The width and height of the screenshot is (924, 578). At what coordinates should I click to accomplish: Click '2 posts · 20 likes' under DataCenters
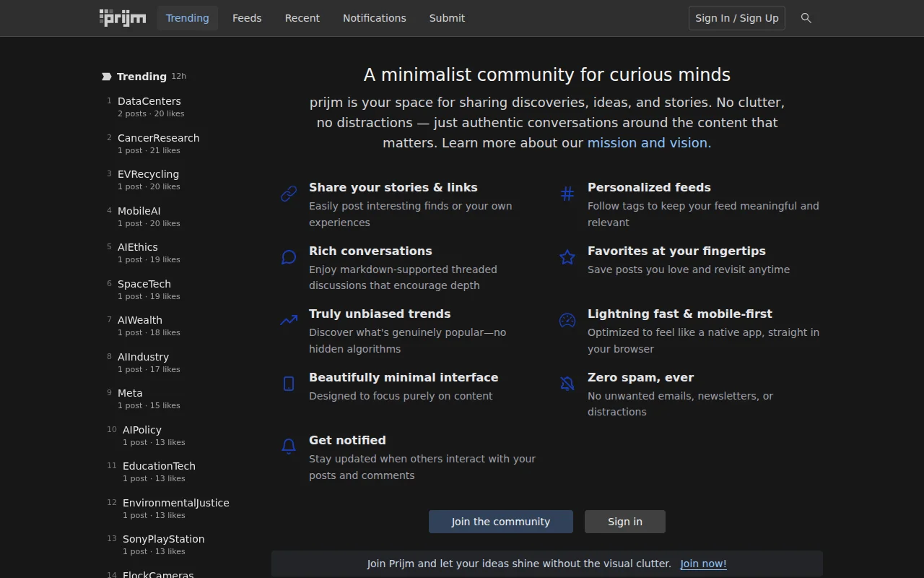(x=151, y=114)
